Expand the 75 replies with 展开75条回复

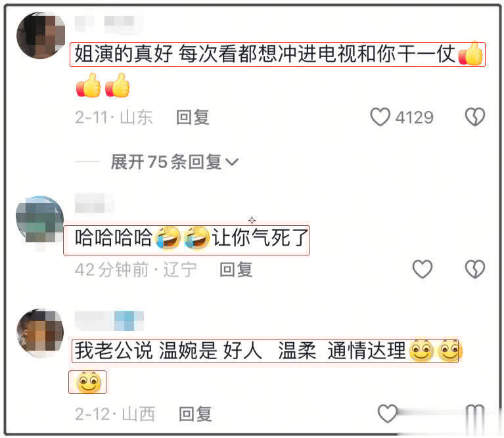[x=166, y=162]
